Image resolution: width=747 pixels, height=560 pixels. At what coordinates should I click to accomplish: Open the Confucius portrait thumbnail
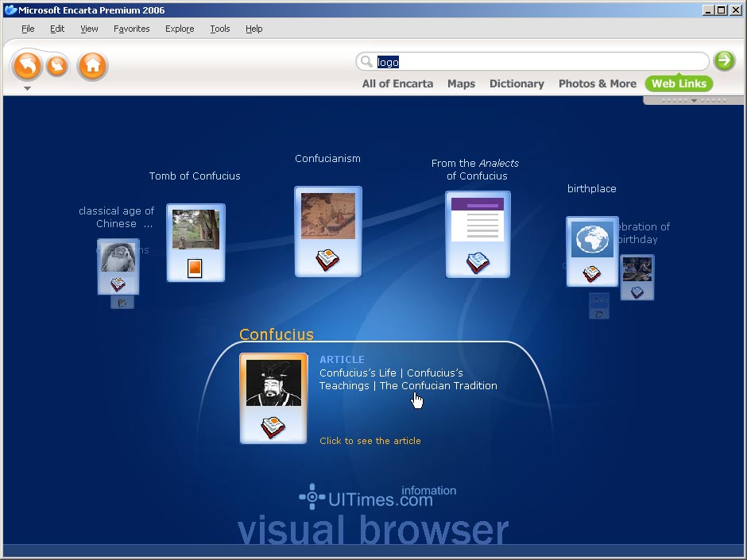[x=273, y=383]
